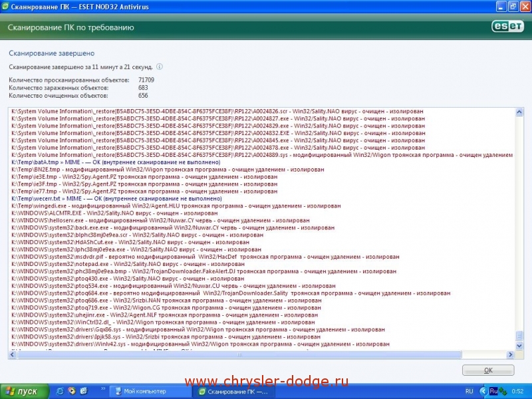
Task: Click the RU language bar indicator
Action: click(469, 391)
